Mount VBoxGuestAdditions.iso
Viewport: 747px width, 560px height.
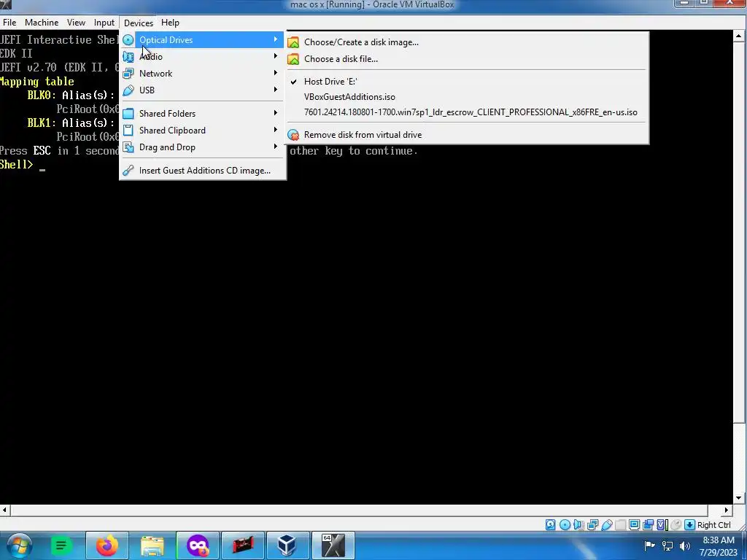point(468,97)
